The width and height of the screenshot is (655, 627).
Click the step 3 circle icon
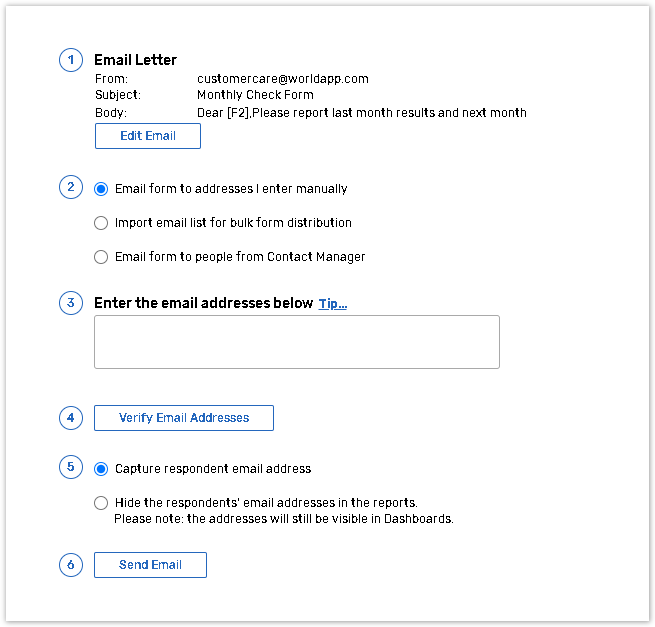click(x=70, y=302)
